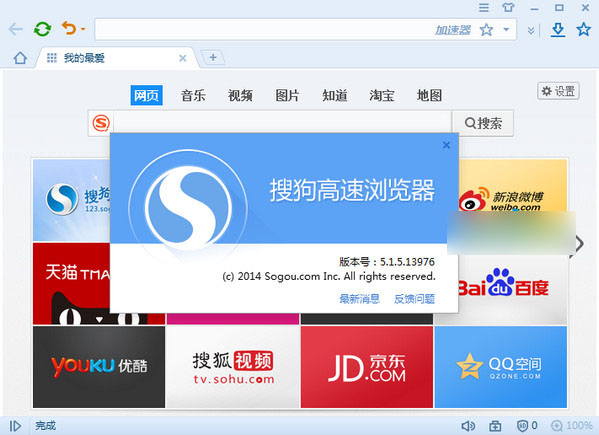Click the back navigation arrow

[x=16, y=29]
